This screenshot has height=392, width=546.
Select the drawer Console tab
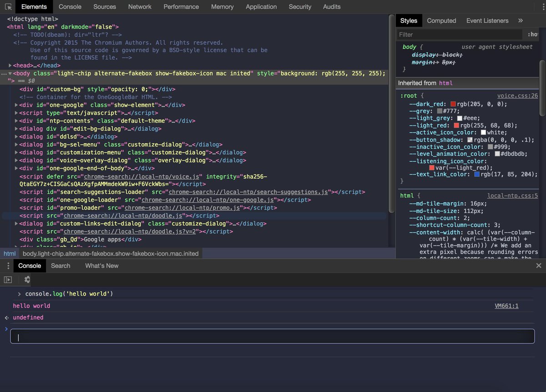tap(30, 266)
